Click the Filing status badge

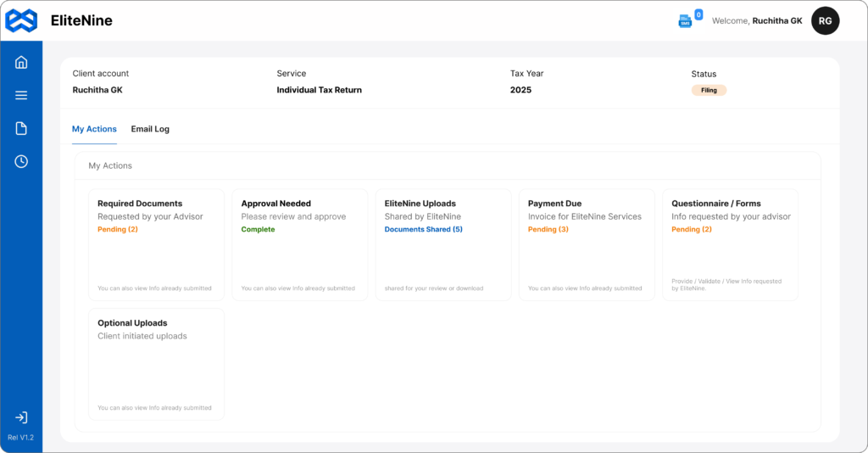709,90
